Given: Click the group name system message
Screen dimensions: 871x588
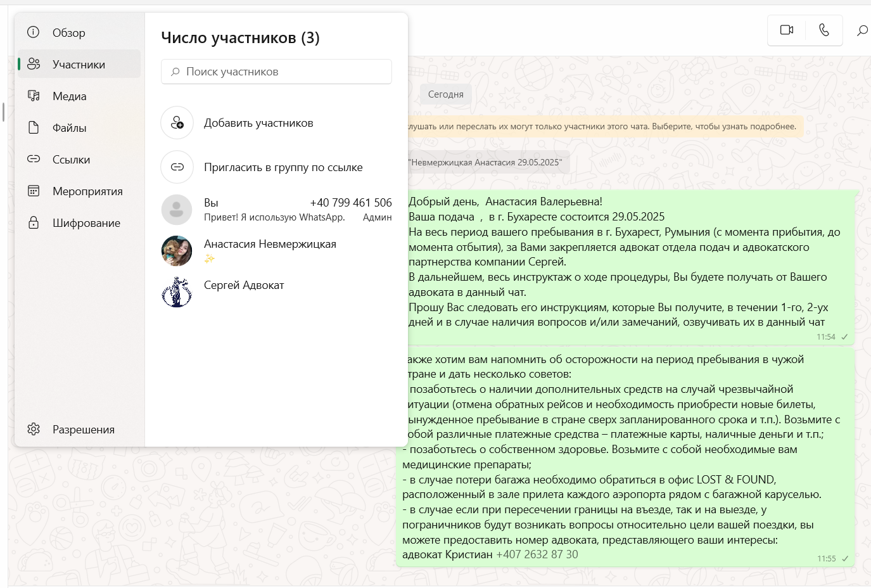Looking at the screenshot, I should tap(488, 162).
